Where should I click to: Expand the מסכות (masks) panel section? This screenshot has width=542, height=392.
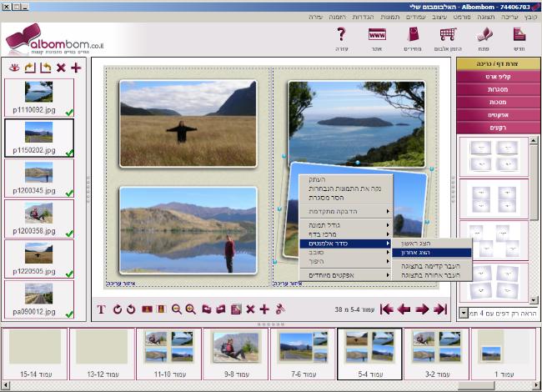(497, 102)
